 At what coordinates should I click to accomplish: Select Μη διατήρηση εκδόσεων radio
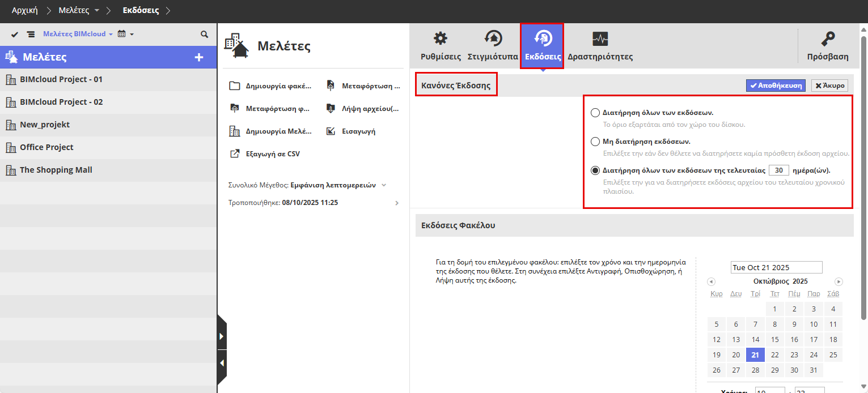click(x=595, y=141)
